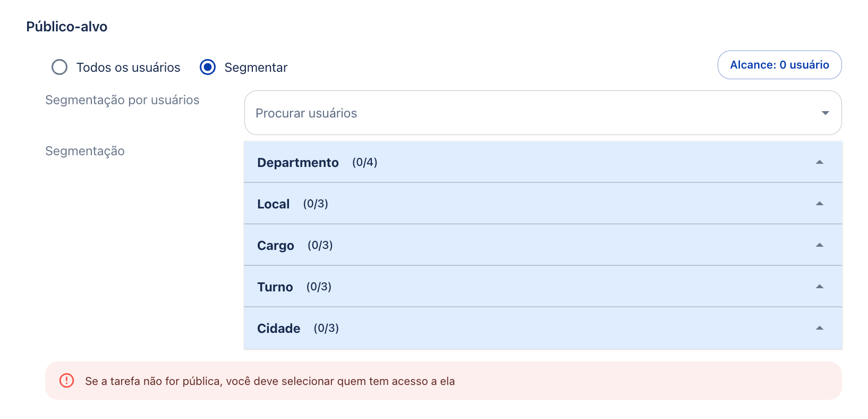The image size is (868, 419).
Task: Focus the Procurar usuários search field
Action: pos(543,113)
